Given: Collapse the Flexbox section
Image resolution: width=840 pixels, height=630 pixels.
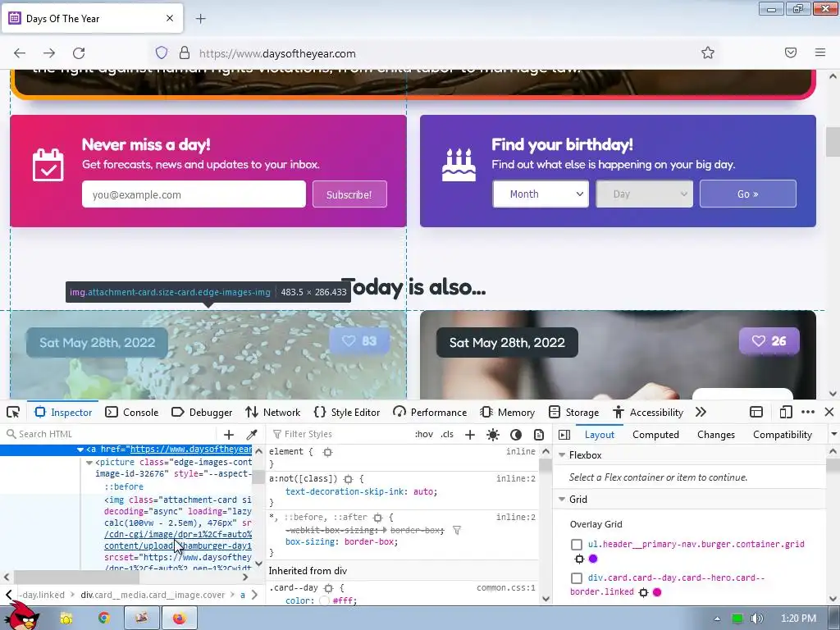Looking at the screenshot, I should tap(562, 454).
